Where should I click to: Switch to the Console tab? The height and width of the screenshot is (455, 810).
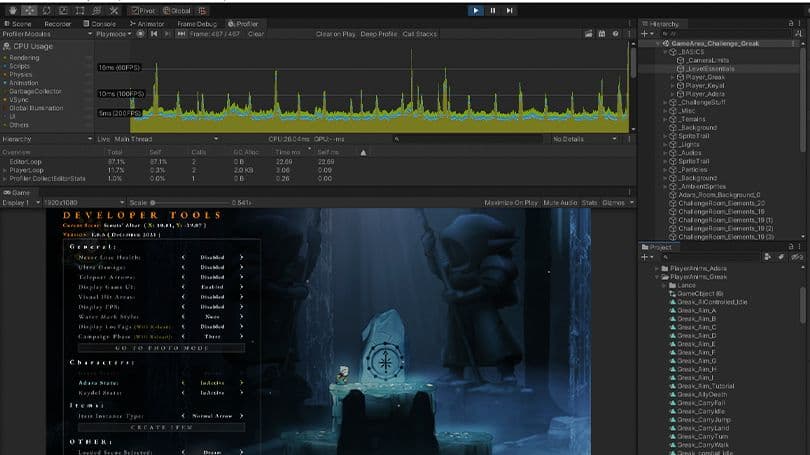tap(100, 22)
